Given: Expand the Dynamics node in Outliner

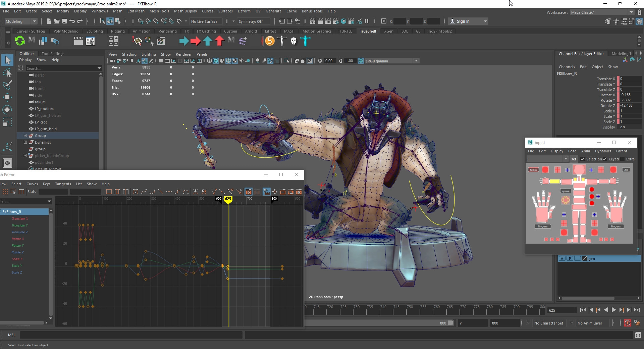Looking at the screenshot, I should (x=25, y=142).
